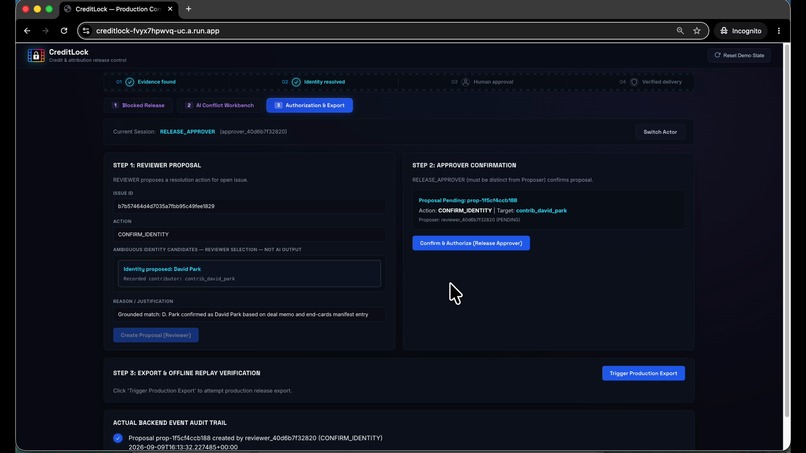Screen dimensions: 806x453
Task: Click Proposal Pending: prop-1f5cf4ccb188 text
Action: 468,201
